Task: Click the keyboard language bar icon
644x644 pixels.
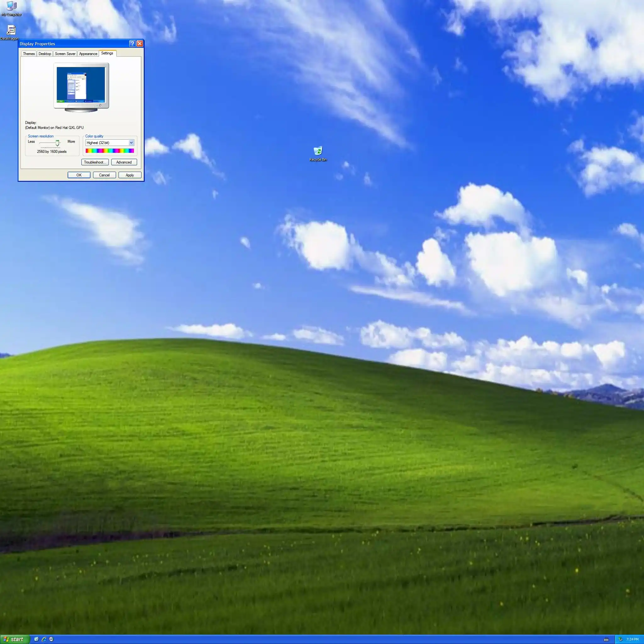Action: pos(606,639)
